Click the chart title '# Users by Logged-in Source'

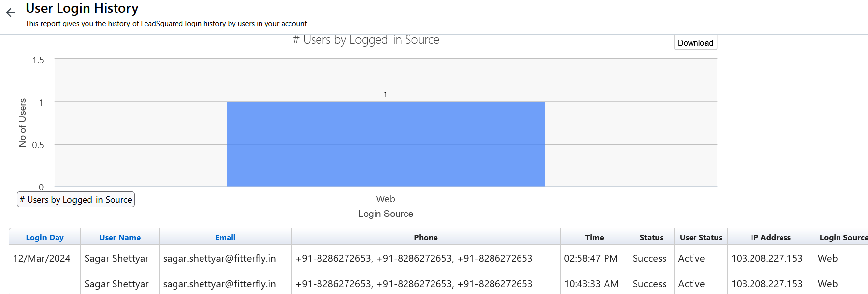366,40
